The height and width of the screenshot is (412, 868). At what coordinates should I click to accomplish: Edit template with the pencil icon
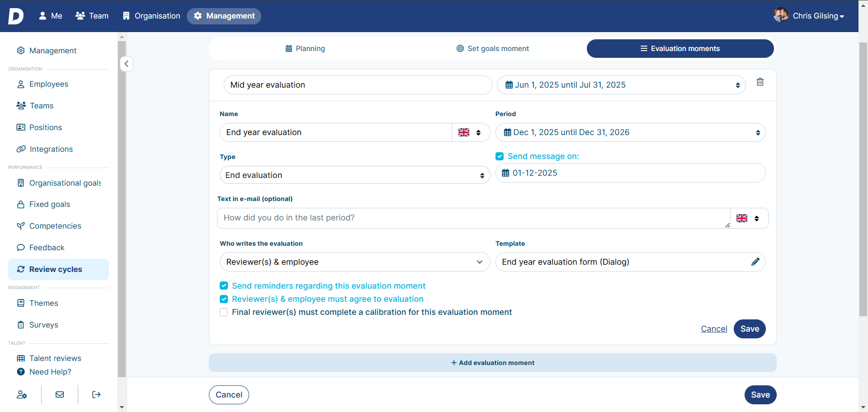pos(755,262)
